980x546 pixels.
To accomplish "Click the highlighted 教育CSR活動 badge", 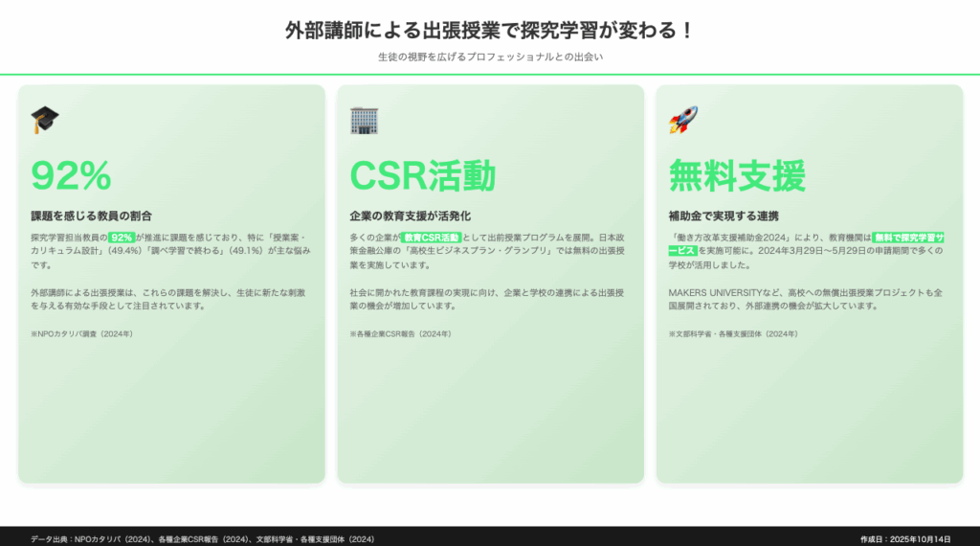I will (x=431, y=237).
